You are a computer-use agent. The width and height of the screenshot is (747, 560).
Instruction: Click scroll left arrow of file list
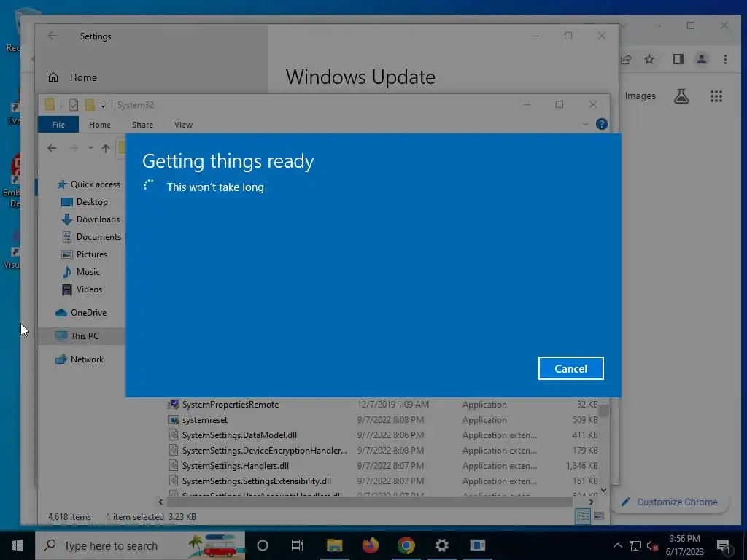160,502
